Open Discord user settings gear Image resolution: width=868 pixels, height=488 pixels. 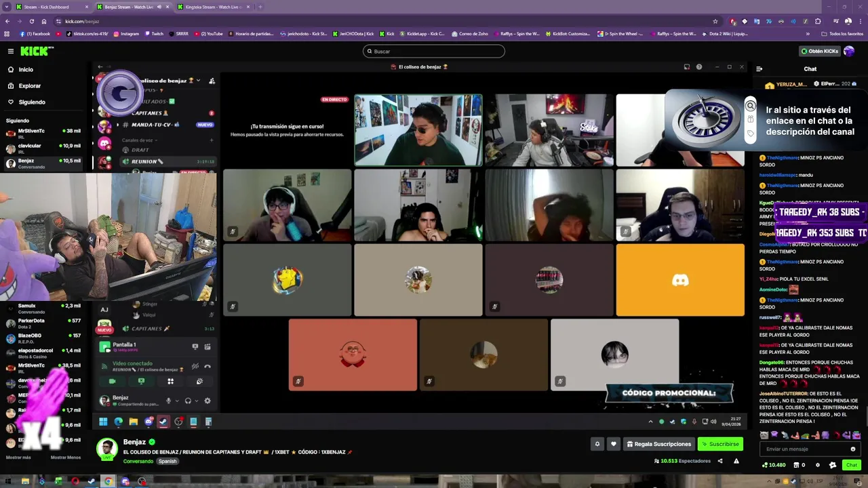[208, 401]
